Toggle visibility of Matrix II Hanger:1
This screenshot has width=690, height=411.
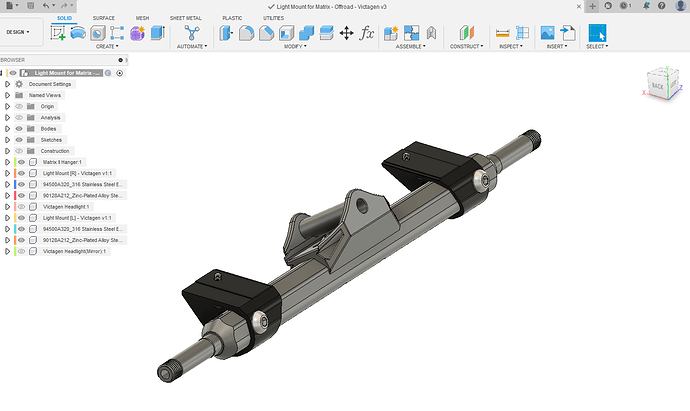click(x=21, y=162)
